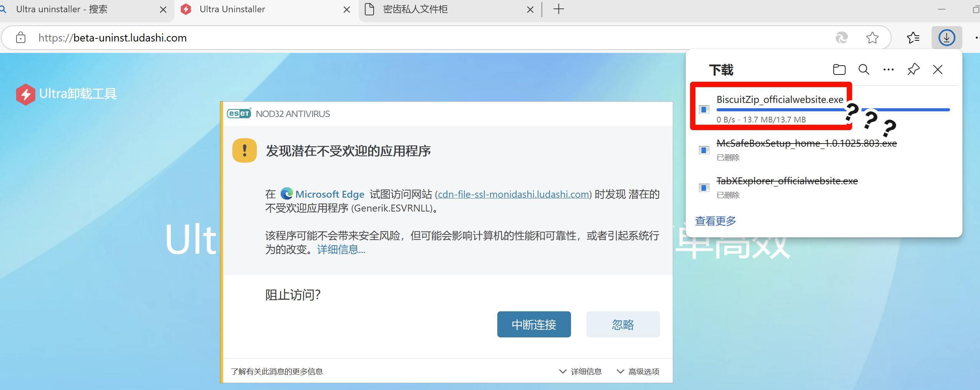The width and height of the screenshot is (980, 390).
Task: Click the Edge sync icon in address bar
Action: click(x=841, y=38)
